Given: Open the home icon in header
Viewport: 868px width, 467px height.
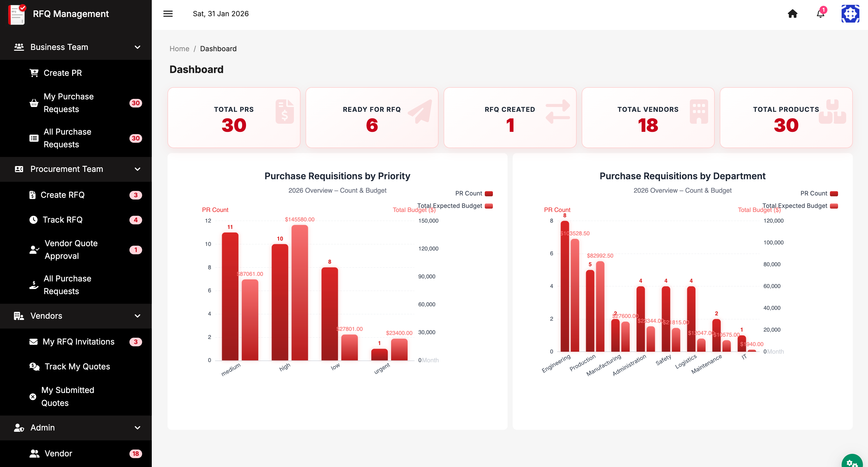Looking at the screenshot, I should (792, 14).
